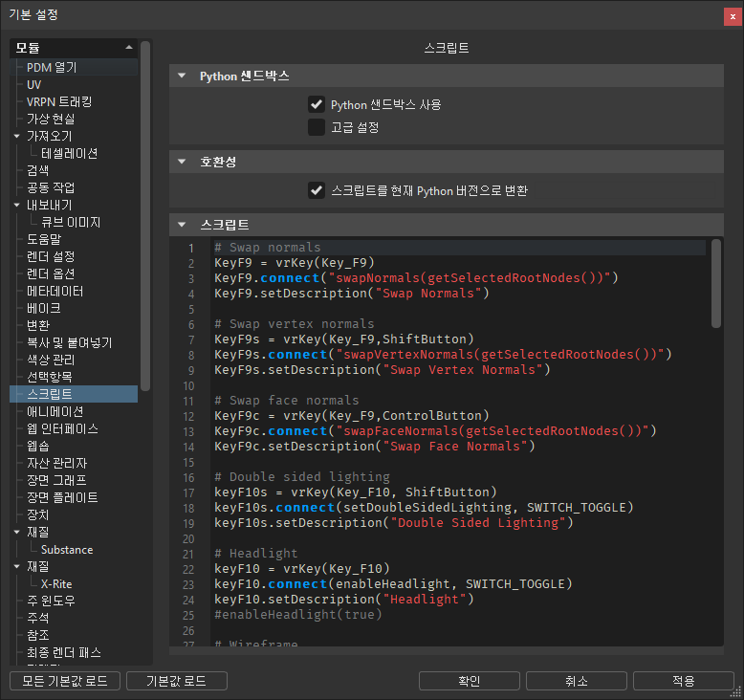Collapse the 가져오기 tree node
744x700 pixels.
(x=17, y=136)
